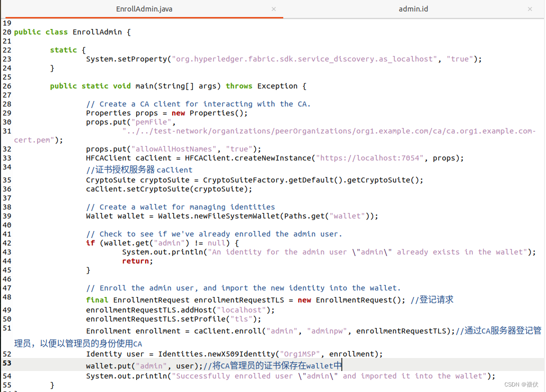
Task: Click the Identities.newX509Identity("Org1MSP") line
Action: [x=234, y=354]
